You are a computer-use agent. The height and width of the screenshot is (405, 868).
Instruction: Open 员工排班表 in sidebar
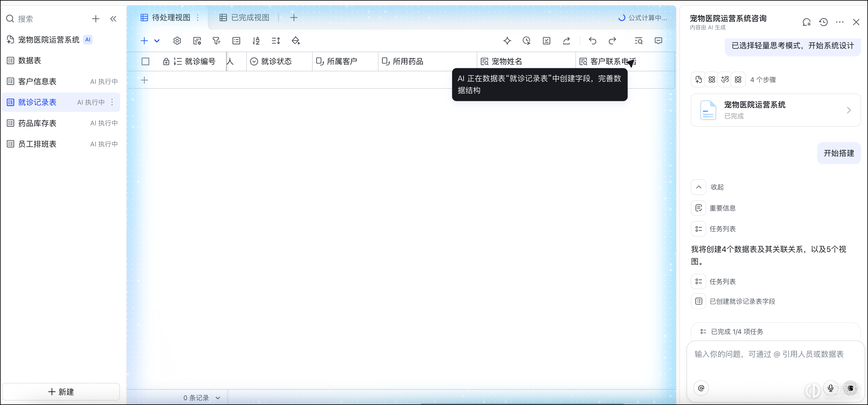pos(61,144)
